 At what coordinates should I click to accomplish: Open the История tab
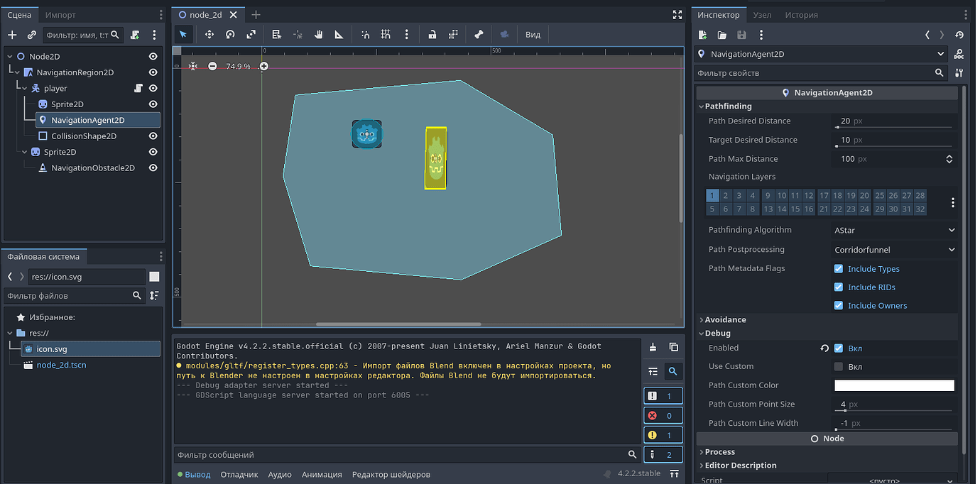pyautogui.click(x=801, y=15)
